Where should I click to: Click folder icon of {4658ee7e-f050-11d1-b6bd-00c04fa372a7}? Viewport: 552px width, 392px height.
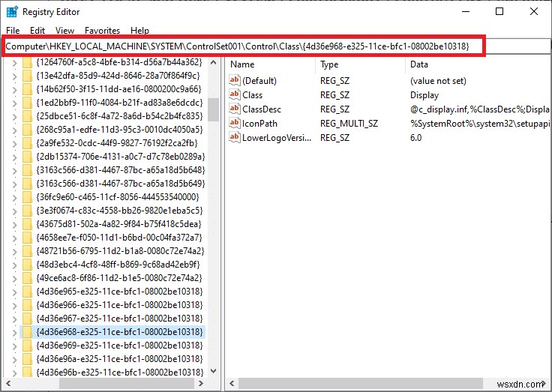[27, 238]
